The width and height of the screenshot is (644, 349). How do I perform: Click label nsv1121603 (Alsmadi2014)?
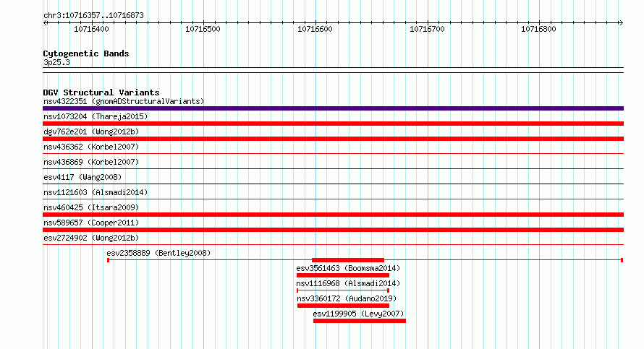point(96,192)
